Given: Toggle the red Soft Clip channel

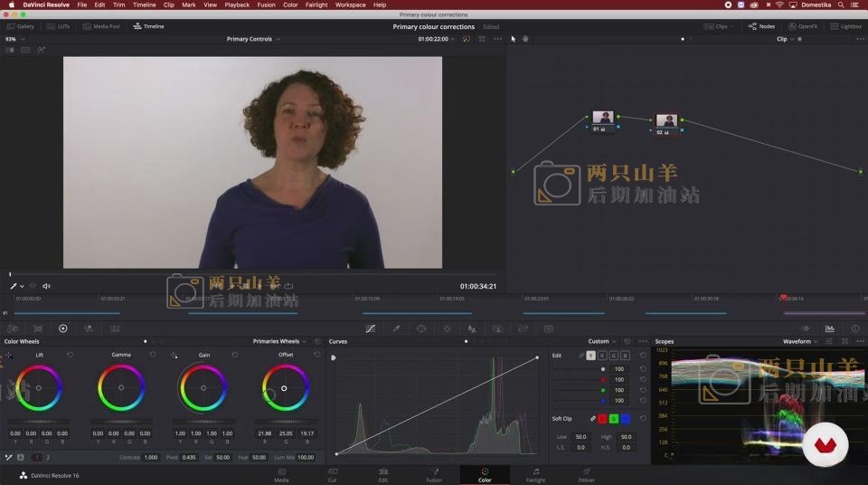Looking at the screenshot, I should [603, 419].
